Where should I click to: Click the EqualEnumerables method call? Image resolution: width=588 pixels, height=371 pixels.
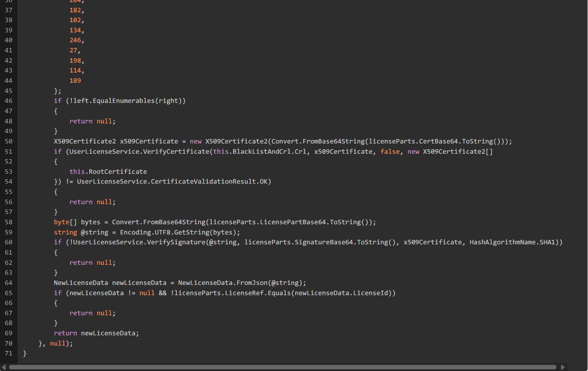[123, 101]
